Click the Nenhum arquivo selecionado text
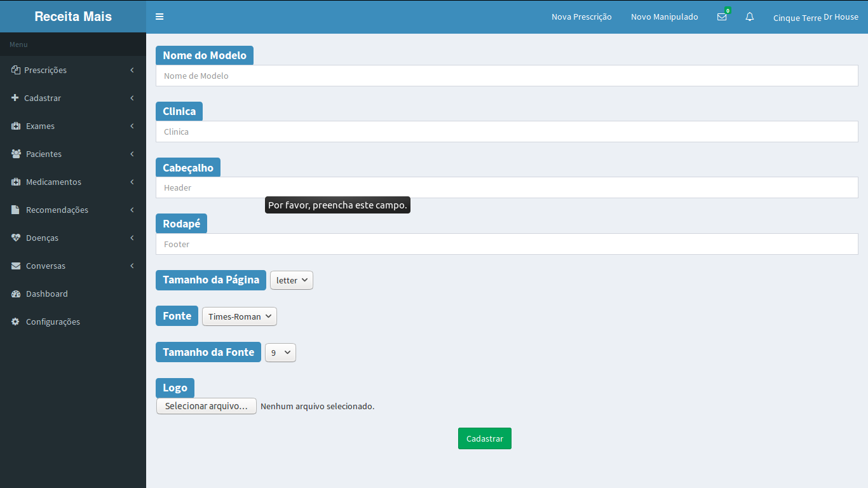Image resolution: width=868 pixels, height=488 pixels. coord(318,406)
